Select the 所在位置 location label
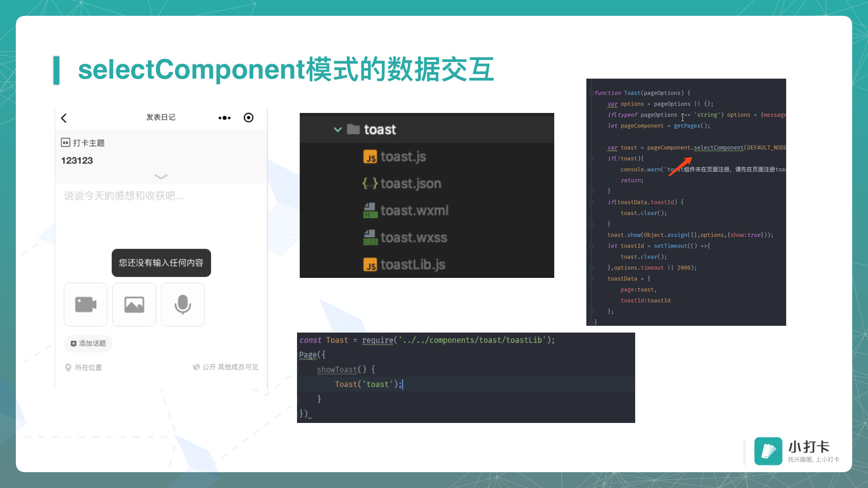The height and width of the screenshot is (488, 868). pyautogui.click(x=88, y=367)
